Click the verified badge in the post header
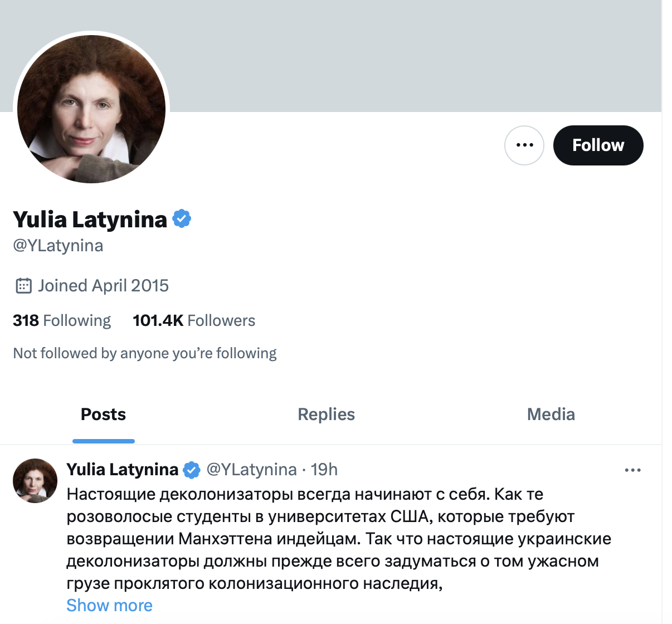This screenshot has width=672, height=624. [192, 470]
